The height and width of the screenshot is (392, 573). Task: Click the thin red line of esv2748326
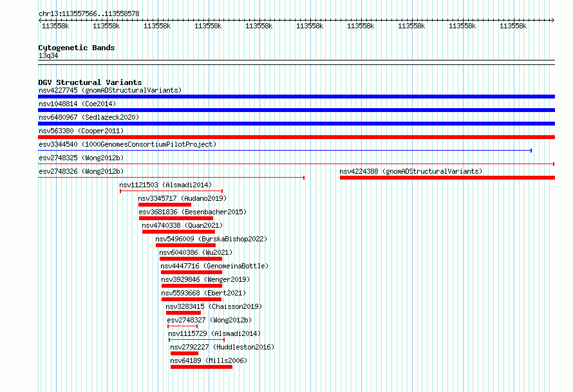click(x=171, y=178)
